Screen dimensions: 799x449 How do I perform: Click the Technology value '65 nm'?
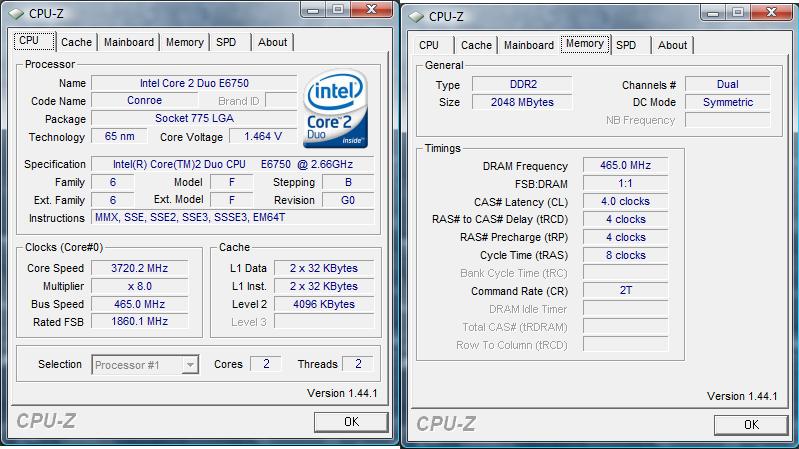pyautogui.click(x=119, y=136)
